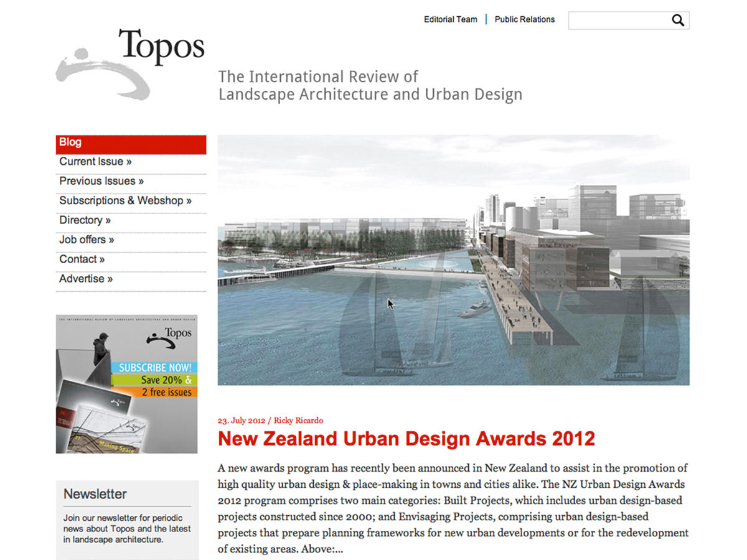Screen dimensions: 747x560
Task: Open Job offers in sidebar
Action: 131,243
